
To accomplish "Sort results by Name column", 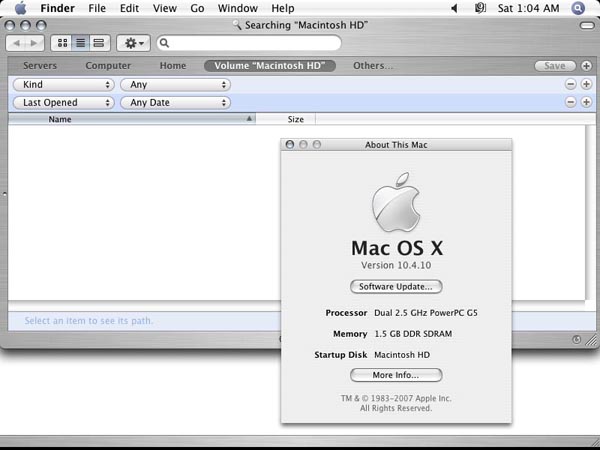I will pos(132,119).
